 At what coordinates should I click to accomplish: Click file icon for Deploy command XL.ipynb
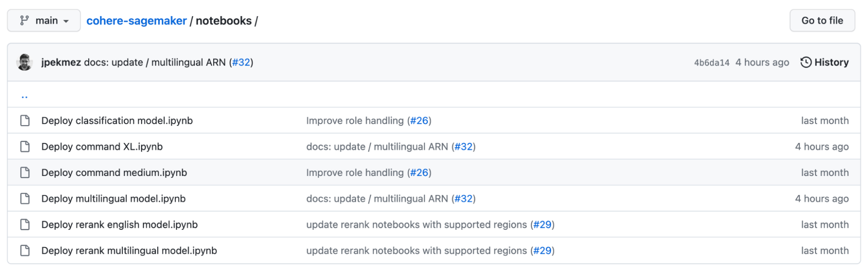tap(25, 146)
